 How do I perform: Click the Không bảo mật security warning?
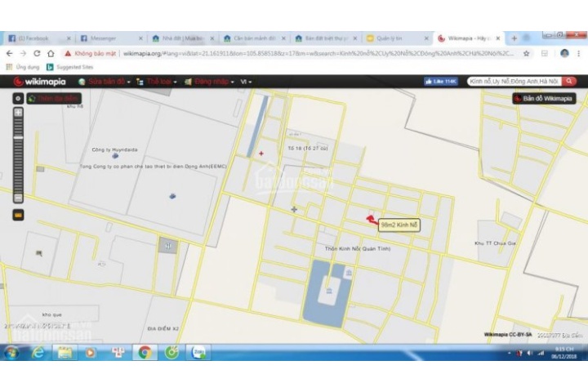coord(90,54)
